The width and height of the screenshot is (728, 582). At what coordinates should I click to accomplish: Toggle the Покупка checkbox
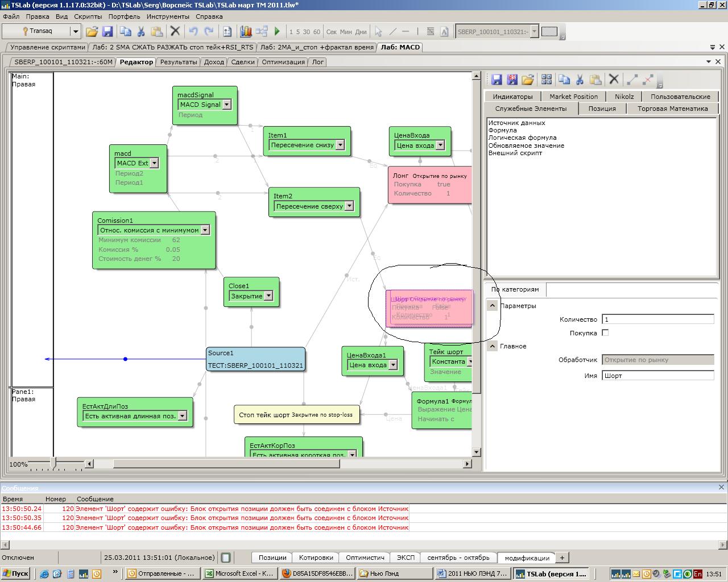tap(605, 332)
